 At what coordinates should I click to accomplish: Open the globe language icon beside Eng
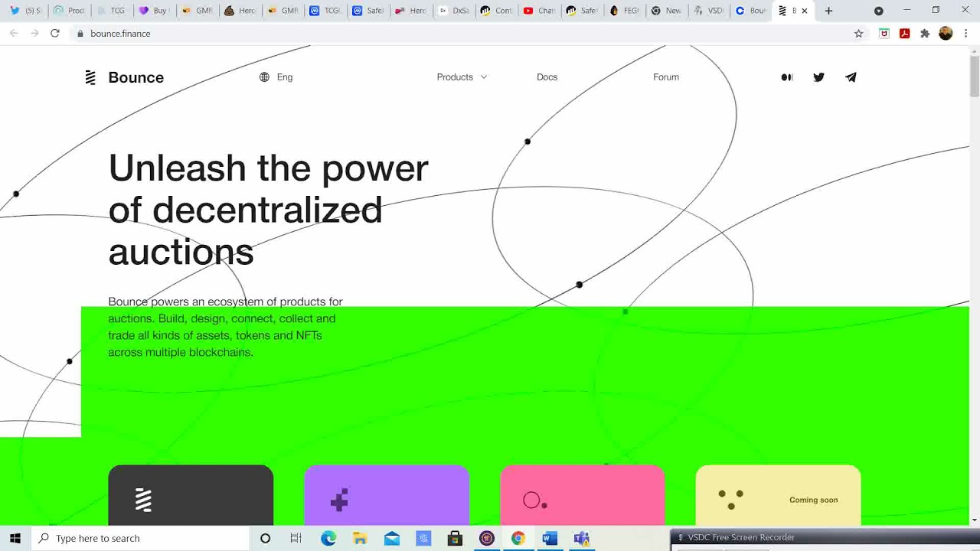pyautogui.click(x=264, y=77)
